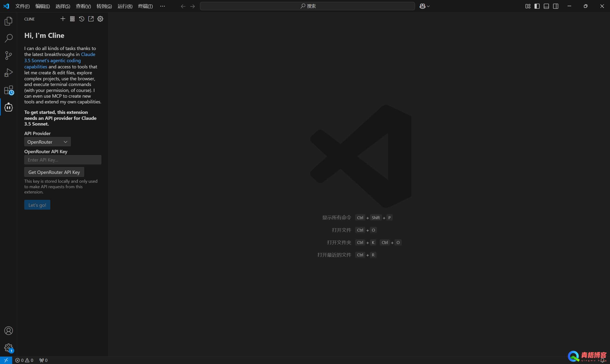The width and height of the screenshot is (610, 364).
Task: Select the Cline robot icon in activity bar
Action: coord(9,107)
